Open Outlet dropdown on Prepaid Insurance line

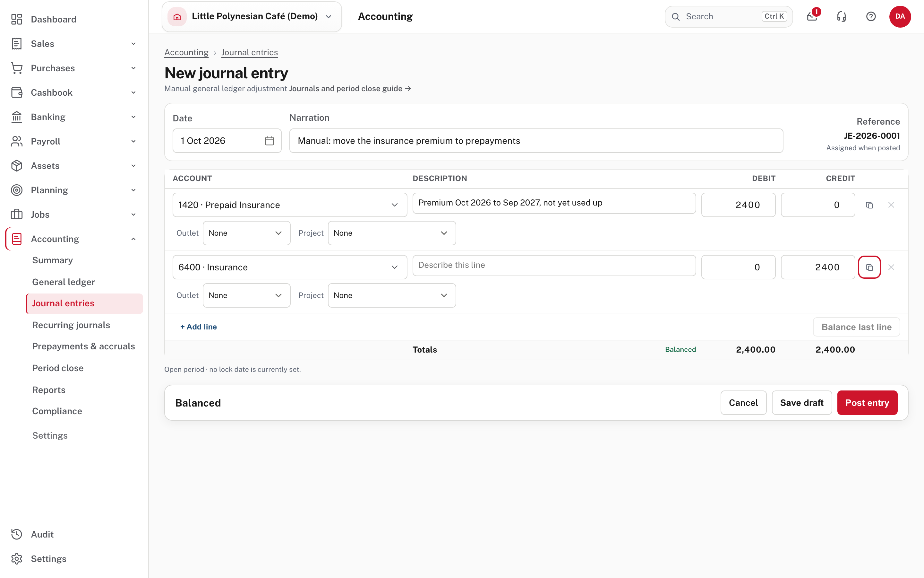[x=246, y=233]
